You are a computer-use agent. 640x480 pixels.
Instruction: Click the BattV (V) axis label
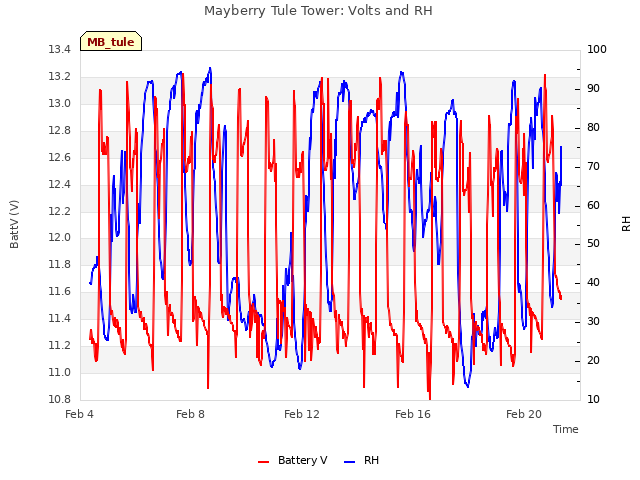[14, 224]
